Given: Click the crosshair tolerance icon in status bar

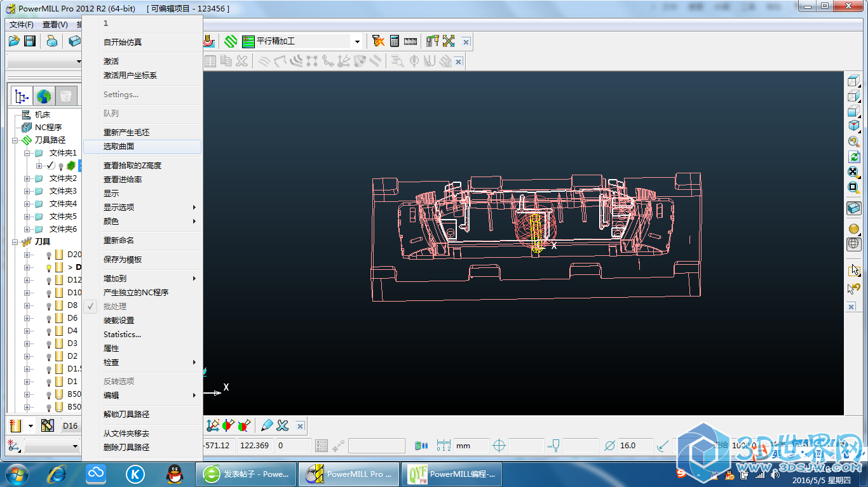Looking at the screenshot, I should [499, 446].
